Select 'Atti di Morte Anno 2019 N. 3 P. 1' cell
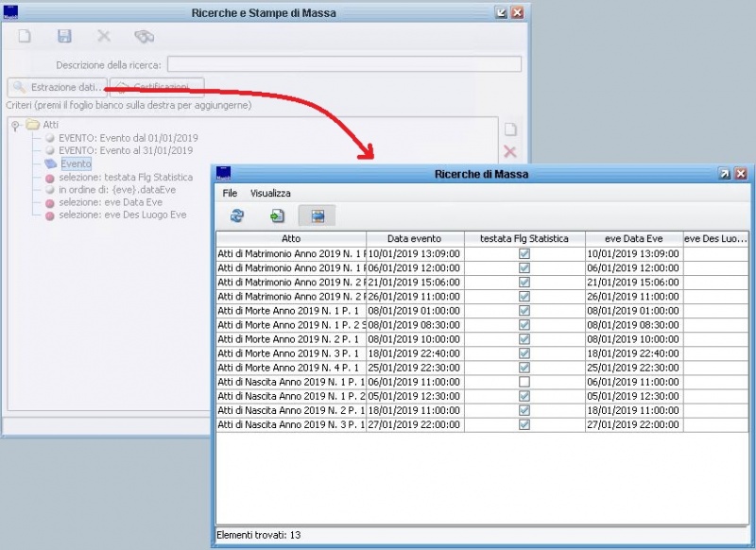This screenshot has width=756, height=550. tap(291, 353)
